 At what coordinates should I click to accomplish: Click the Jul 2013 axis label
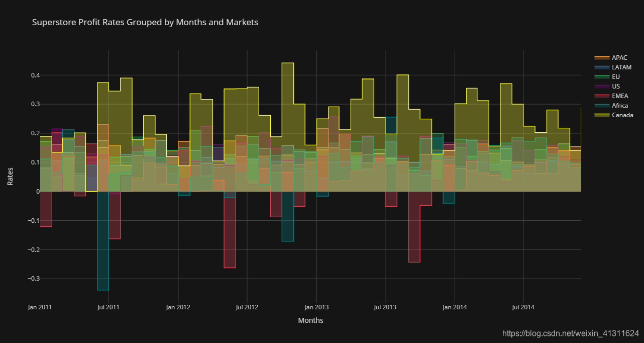tap(385, 306)
